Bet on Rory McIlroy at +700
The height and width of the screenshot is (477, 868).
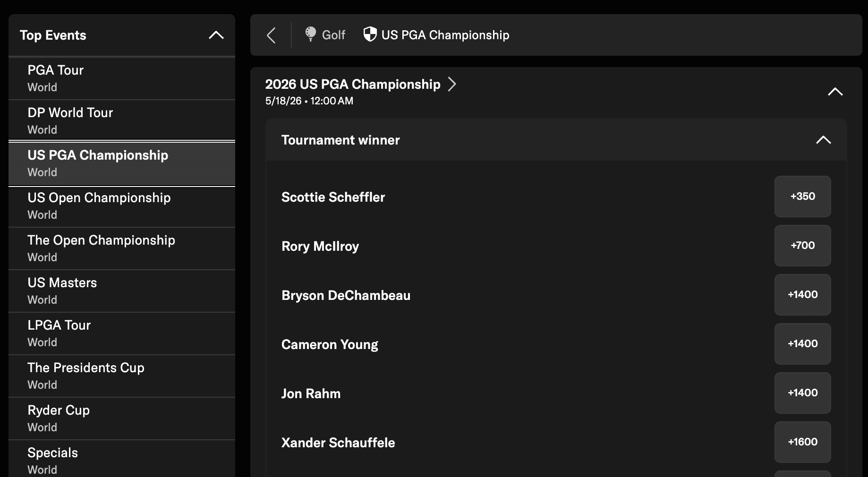coord(802,246)
